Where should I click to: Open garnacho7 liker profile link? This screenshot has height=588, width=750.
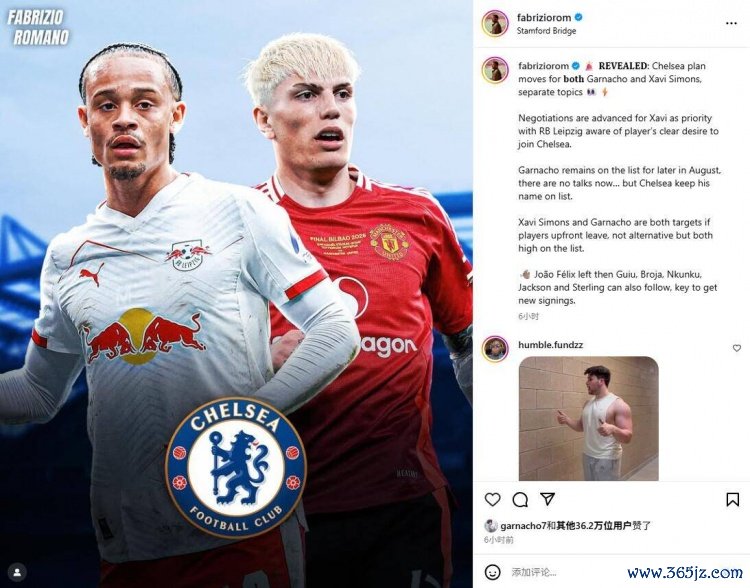[x=523, y=526]
